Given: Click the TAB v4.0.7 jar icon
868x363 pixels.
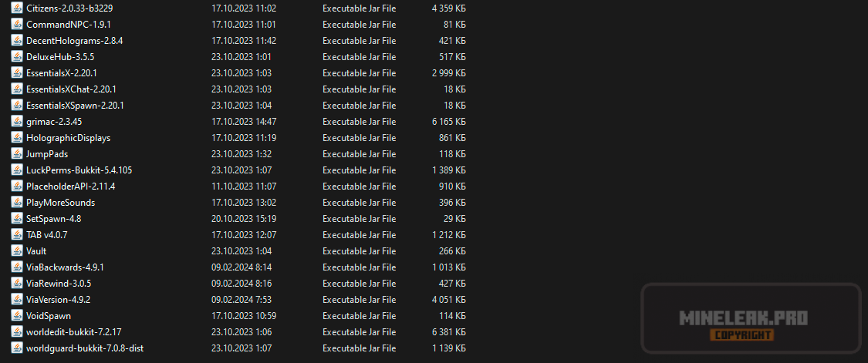Looking at the screenshot, I should point(17,234).
